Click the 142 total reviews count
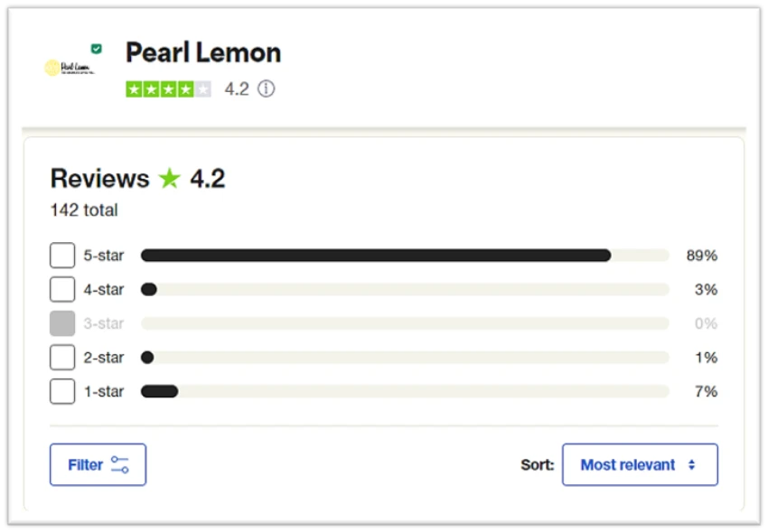 coord(82,210)
